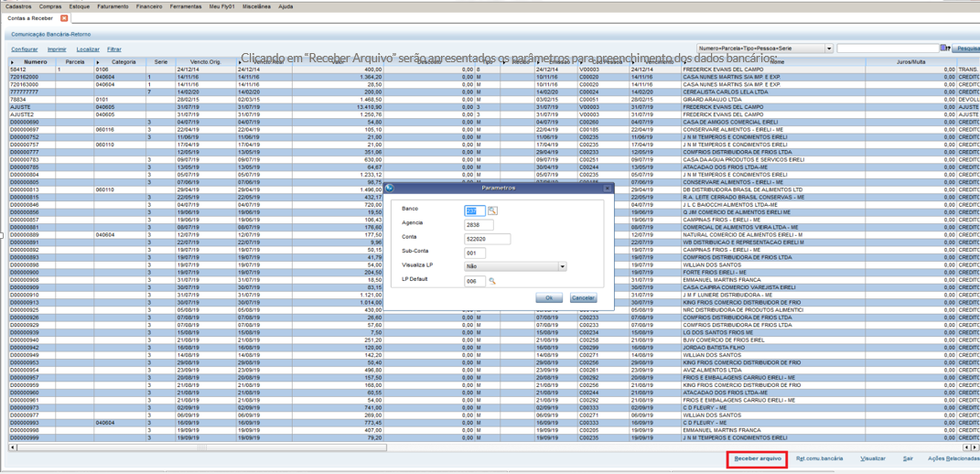Select the Contas a Receber tab

coord(30,18)
